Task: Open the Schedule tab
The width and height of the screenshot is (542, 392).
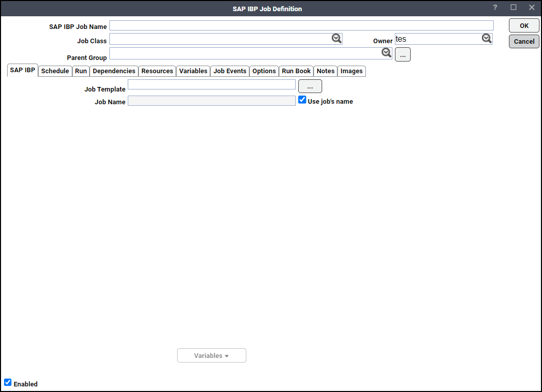Action: 55,71
